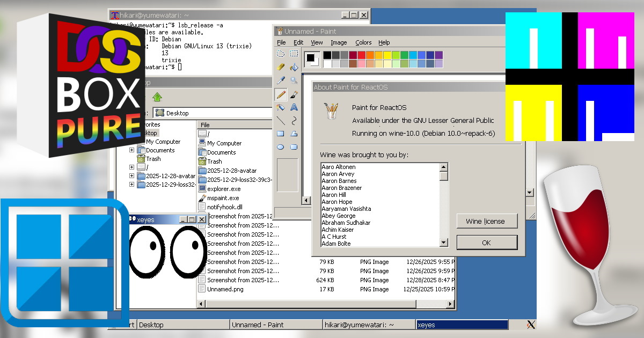The height and width of the screenshot is (338, 644).
Task: Open the Colors menu in Paint
Action: coord(363,42)
